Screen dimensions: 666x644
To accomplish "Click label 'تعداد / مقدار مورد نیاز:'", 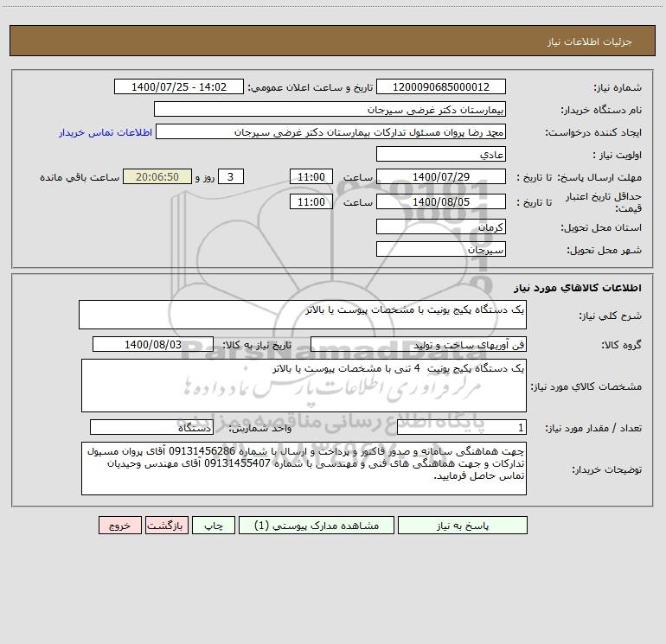I will pos(593,429).
